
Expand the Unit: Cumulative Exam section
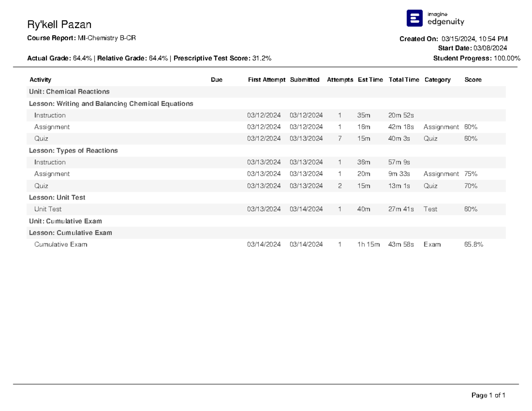pyautogui.click(x=66, y=221)
